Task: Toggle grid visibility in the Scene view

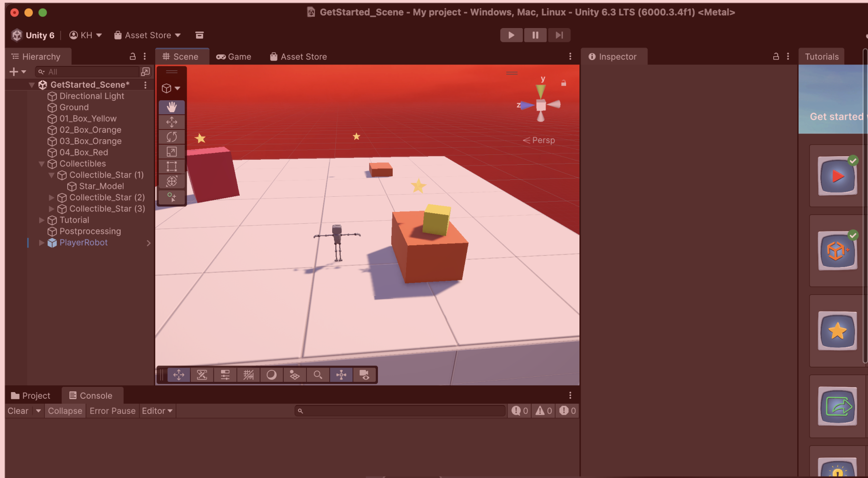Action: point(248,375)
